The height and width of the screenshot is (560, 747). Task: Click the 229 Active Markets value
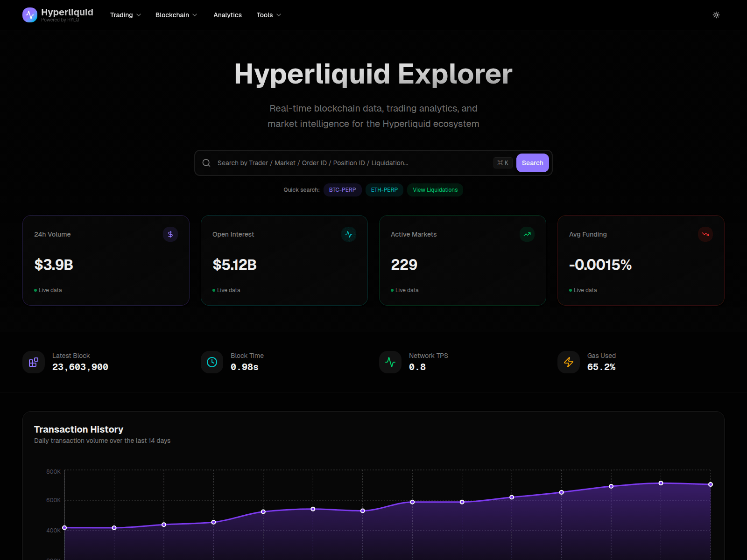[x=404, y=265]
